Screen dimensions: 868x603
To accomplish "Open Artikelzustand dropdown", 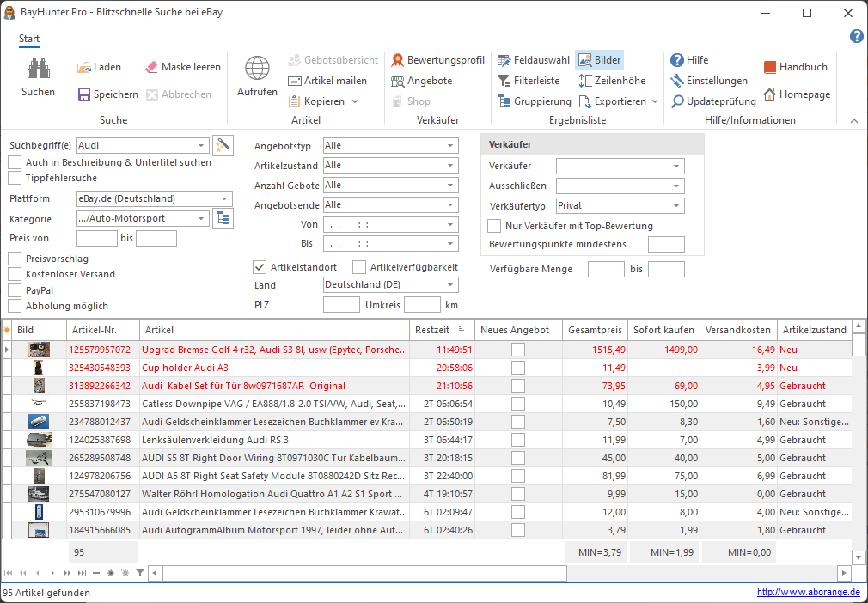I will click(450, 166).
